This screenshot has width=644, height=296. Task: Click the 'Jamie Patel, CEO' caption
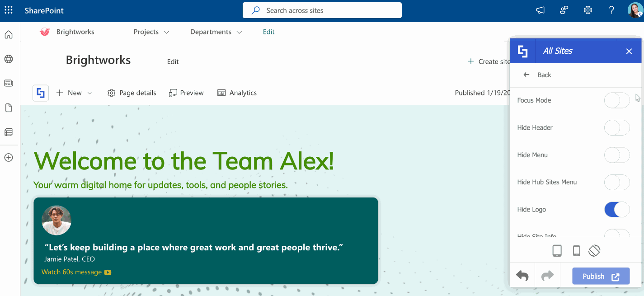[70, 259]
